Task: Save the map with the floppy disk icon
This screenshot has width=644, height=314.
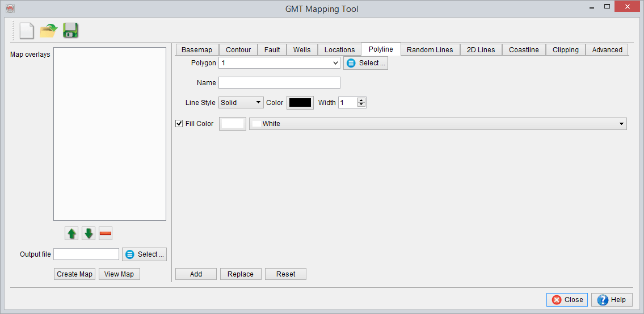Action: coord(70,31)
